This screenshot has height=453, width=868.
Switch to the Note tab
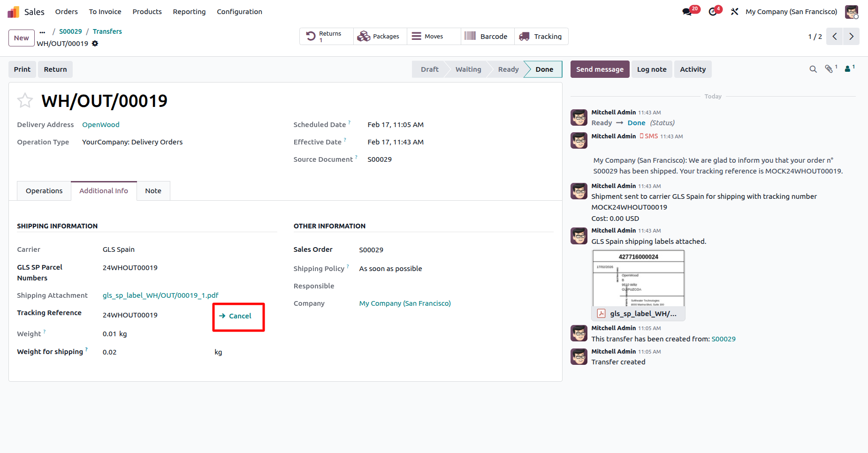pyautogui.click(x=153, y=191)
